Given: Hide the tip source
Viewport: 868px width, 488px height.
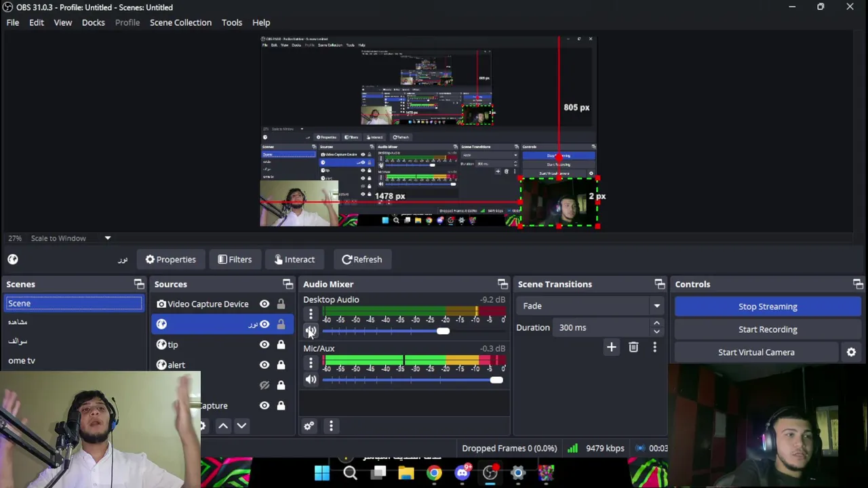Looking at the screenshot, I should [x=264, y=344].
